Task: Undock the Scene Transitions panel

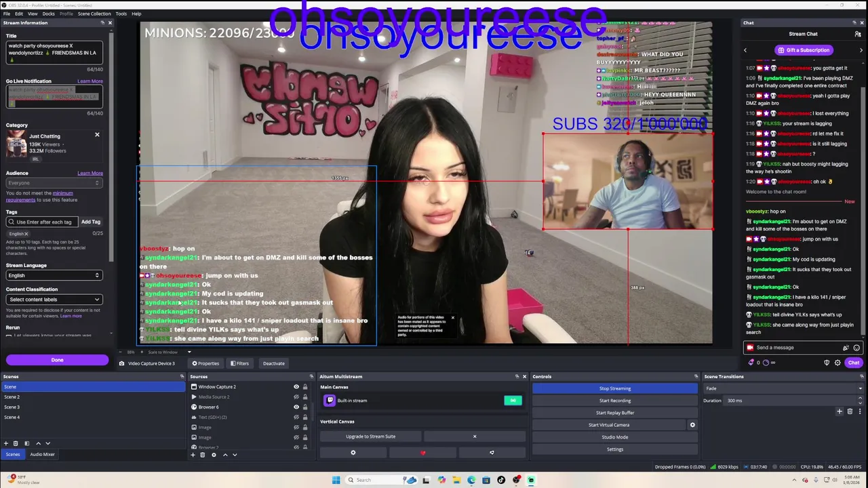Action: pyautogui.click(x=861, y=377)
